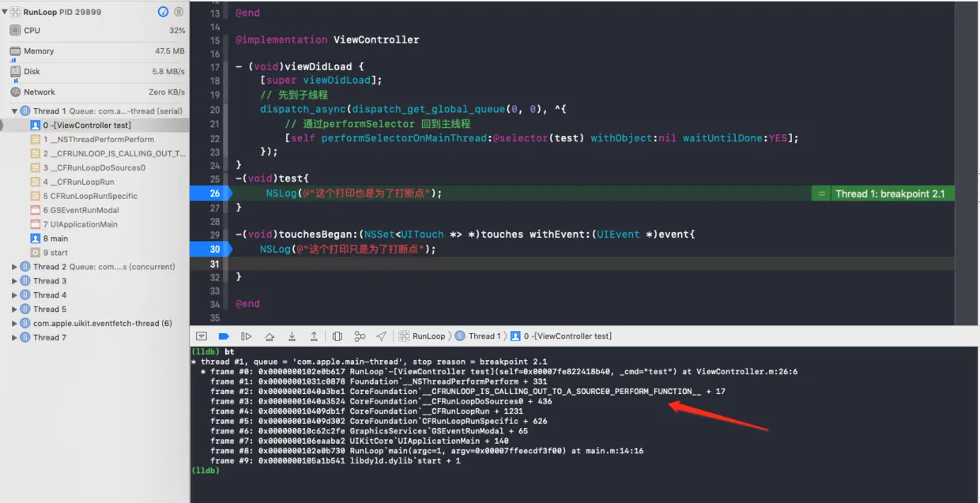Click the debug gauge icon beside PID
This screenshot has width=980, height=503.
[x=164, y=12]
